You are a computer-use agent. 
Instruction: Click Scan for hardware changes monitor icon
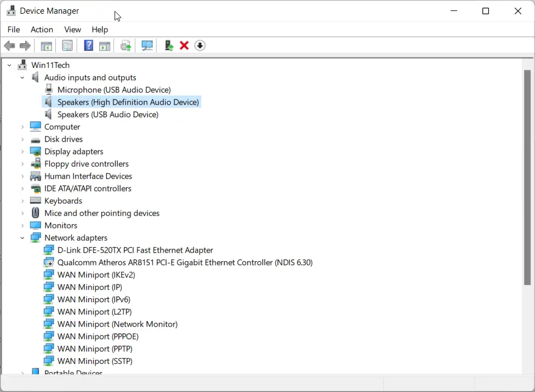click(147, 46)
